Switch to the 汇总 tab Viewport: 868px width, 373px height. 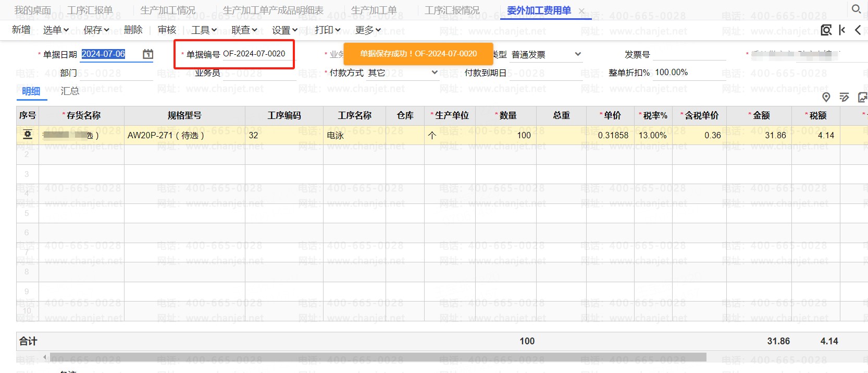tap(70, 91)
